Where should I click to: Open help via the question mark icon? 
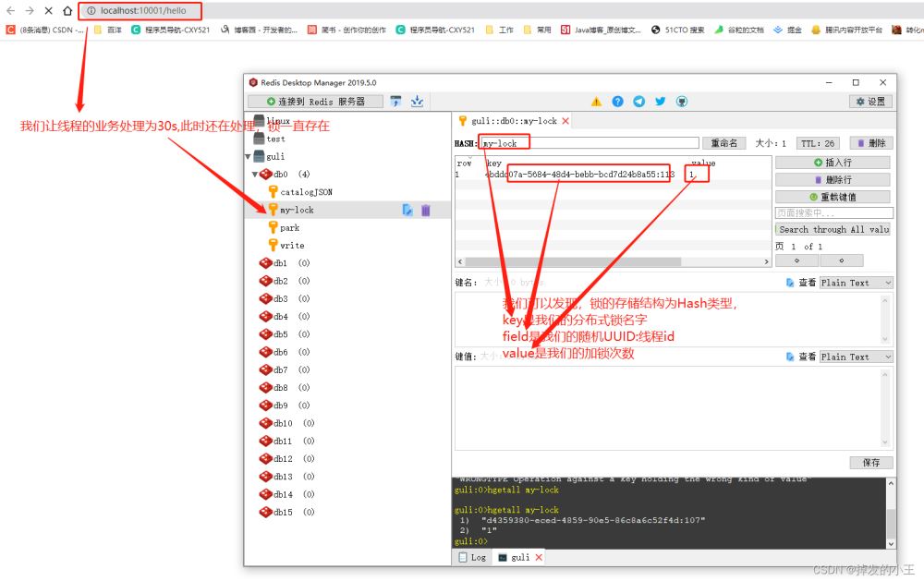[x=618, y=102]
